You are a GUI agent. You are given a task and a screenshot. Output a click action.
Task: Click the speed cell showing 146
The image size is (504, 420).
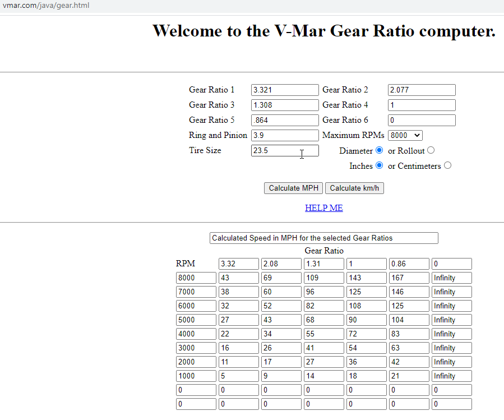(x=409, y=292)
